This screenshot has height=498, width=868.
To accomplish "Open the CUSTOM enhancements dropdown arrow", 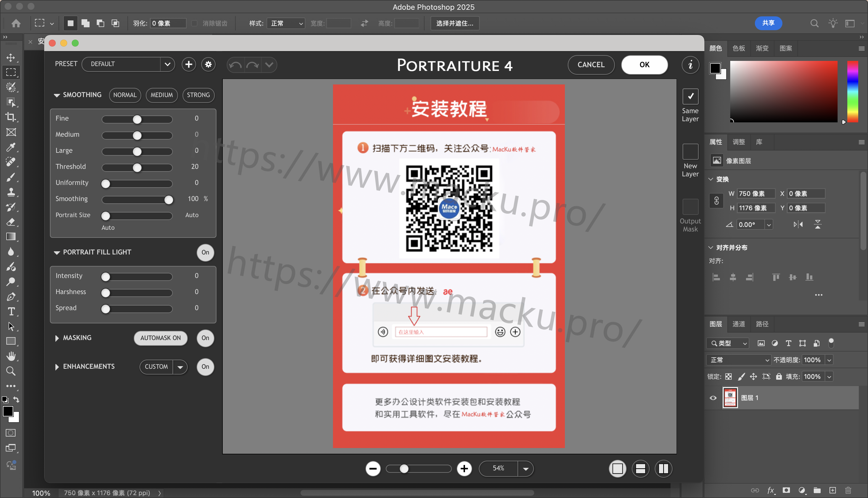I will tap(180, 367).
